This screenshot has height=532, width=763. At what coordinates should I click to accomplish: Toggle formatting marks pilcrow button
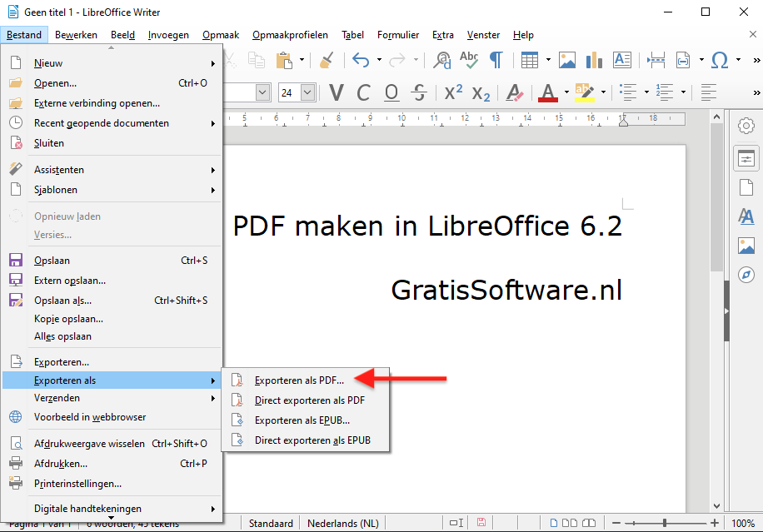pyautogui.click(x=496, y=60)
